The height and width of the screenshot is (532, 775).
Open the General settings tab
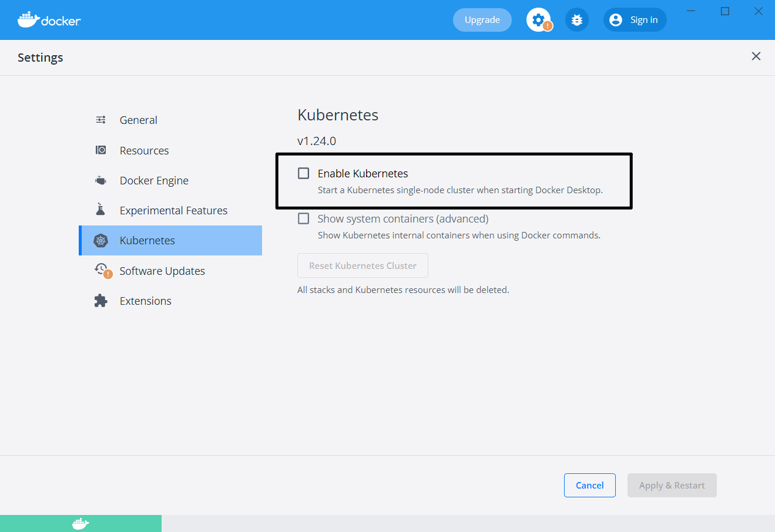coord(170,120)
